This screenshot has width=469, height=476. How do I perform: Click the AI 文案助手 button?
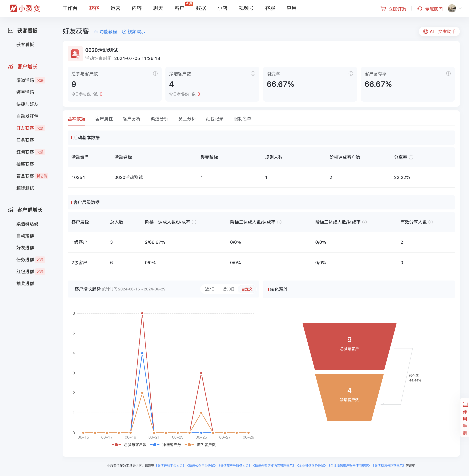(439, 31)
